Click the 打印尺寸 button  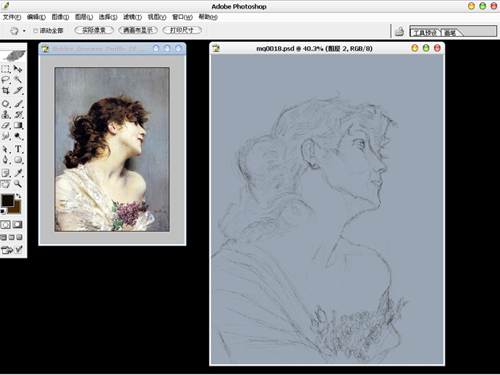click(182, 30)
